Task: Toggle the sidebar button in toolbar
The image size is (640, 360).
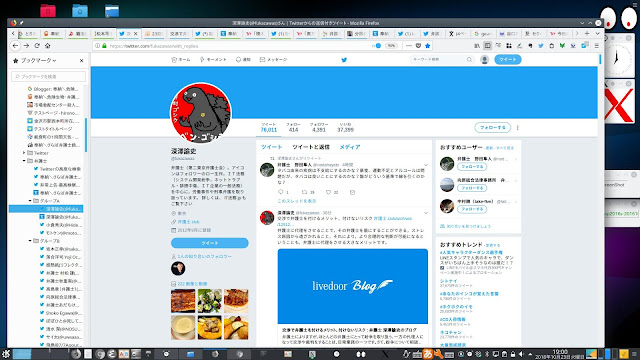Action: point(487,46)
